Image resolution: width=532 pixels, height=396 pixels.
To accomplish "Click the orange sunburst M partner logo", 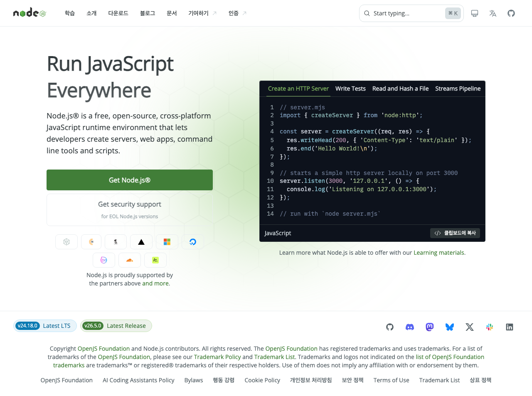I will (91, 242).
